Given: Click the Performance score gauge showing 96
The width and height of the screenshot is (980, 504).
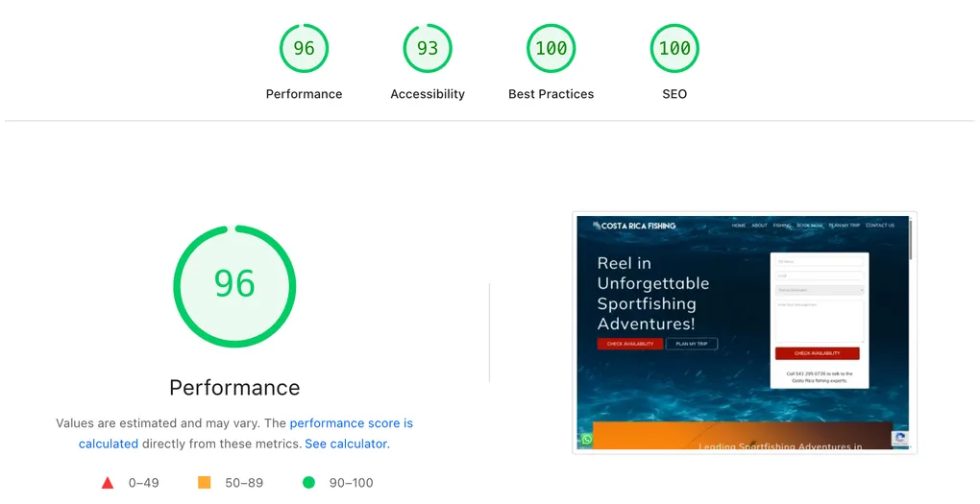Looking at the screenshot, I should [304, 48].
